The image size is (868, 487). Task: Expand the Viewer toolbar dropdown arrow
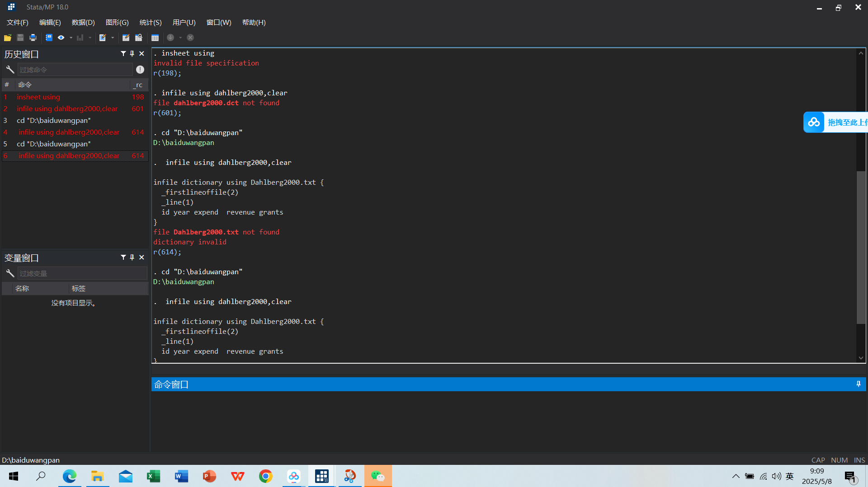(x=71, y=37)
